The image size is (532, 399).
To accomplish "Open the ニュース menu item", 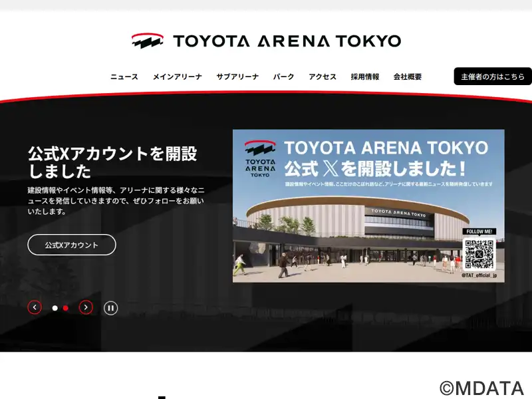I will click(x=124, y=76).
